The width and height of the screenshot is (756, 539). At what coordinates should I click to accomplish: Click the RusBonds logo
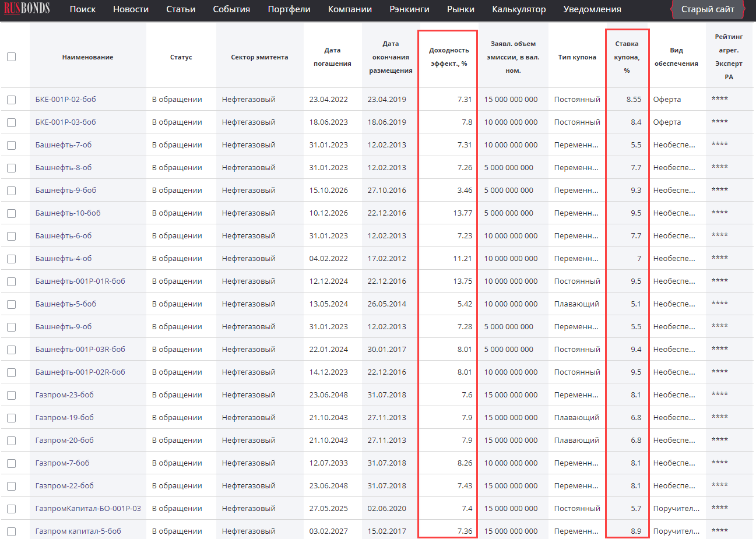[27, 9]
